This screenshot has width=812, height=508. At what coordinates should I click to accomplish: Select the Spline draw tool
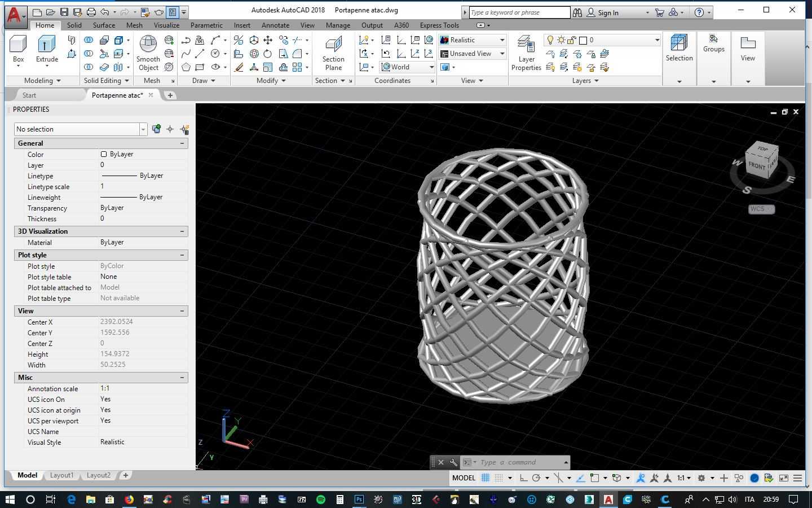186,54
